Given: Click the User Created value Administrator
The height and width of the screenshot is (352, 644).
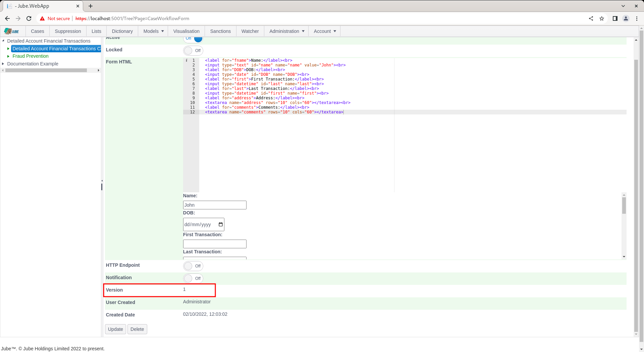Looking at the screenshot, I should [197, 302].
